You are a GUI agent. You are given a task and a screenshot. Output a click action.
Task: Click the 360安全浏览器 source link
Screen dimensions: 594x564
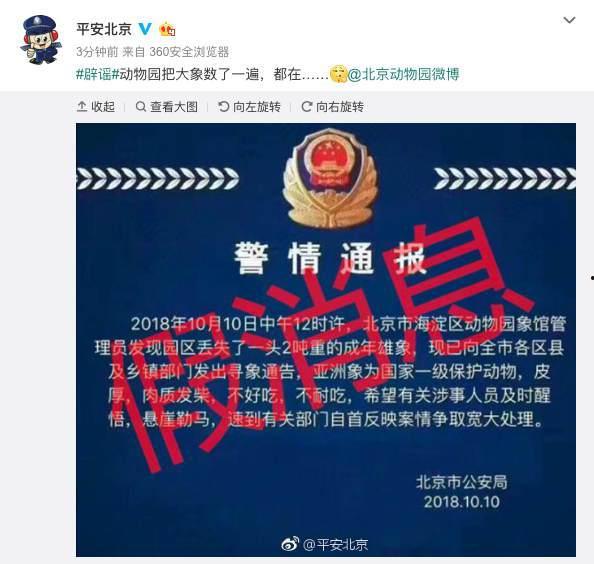[x=189, y=52]
